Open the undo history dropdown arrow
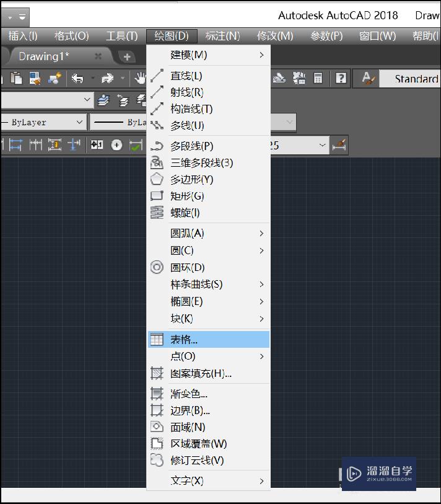This screenshot has width=441, height=504. (93, 78)
